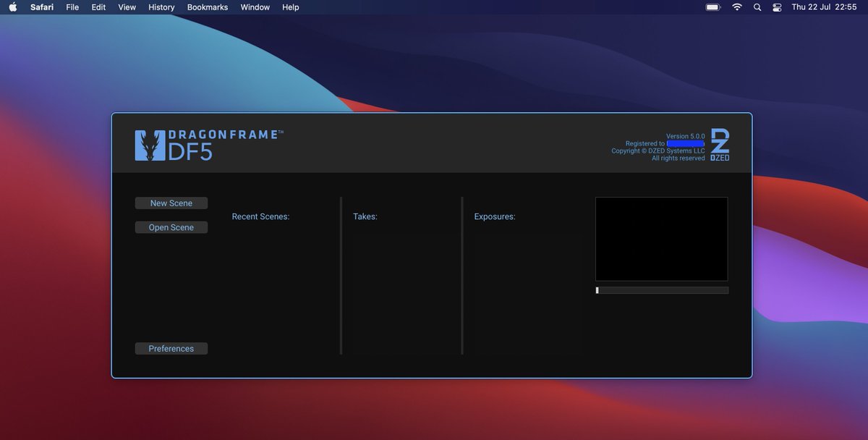
Task: Click the All rights reserved text
Action: click(x=678, y=158)
